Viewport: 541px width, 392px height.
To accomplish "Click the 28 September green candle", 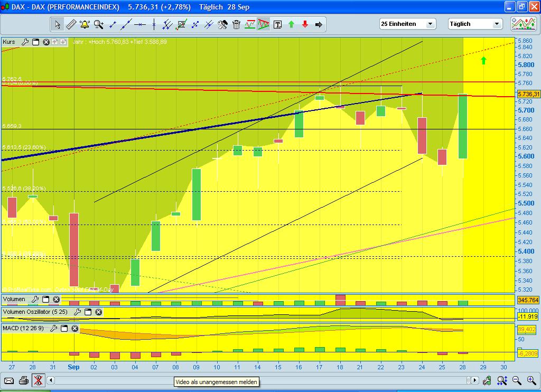I will coord(463,126).
